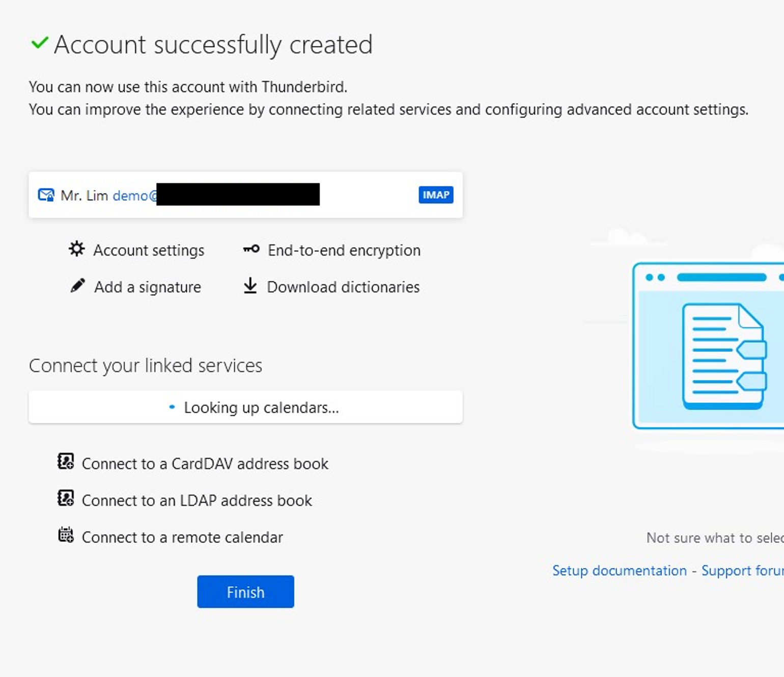Click the gear icon for Account settings
This screenshot has height=677, width=784.
tap(77, 249)
